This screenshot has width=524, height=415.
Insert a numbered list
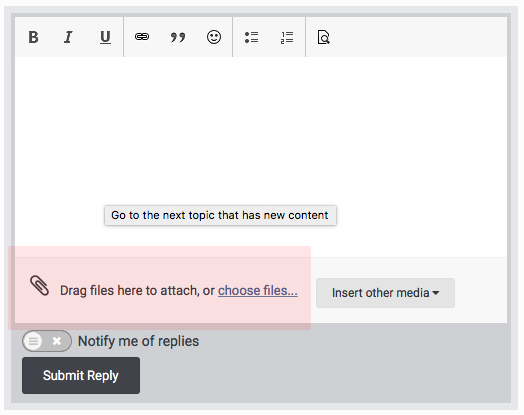[287, 37]
